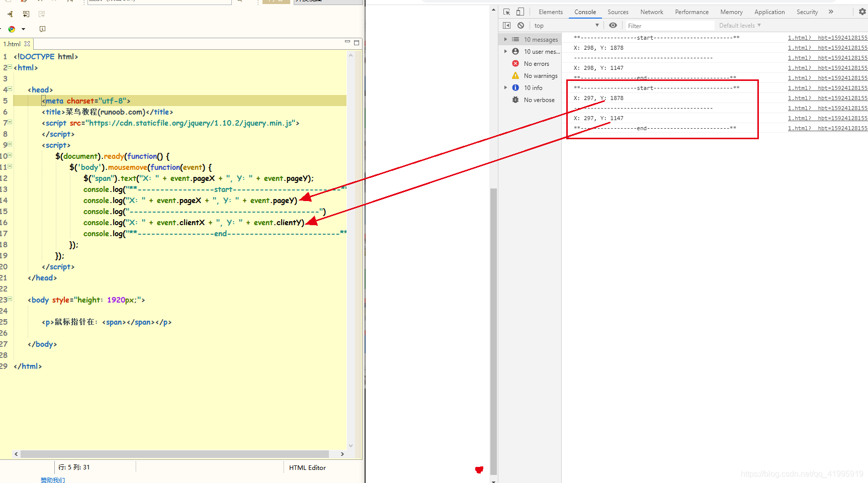Toggle device toolbar icon in DevTools

520,12
